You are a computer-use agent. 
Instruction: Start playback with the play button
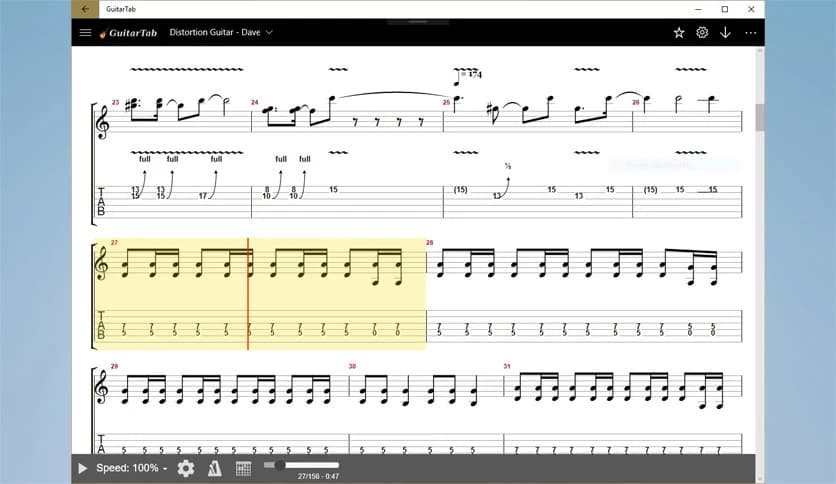pos(83,469)
